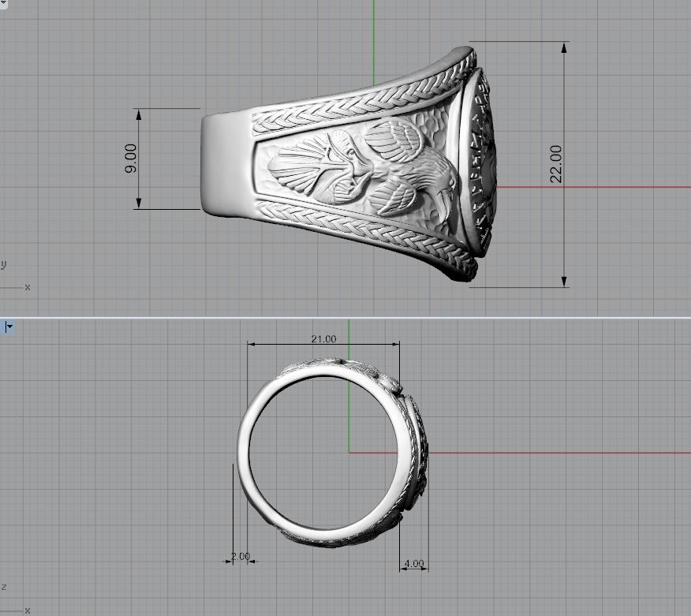
Task: Select the 9.00 dimension annotation
Action: 131,159
